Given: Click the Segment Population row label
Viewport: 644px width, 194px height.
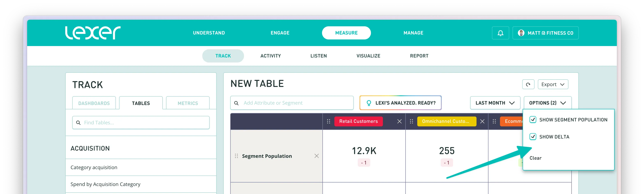Looking at the screenshot, I should [267, 156].
